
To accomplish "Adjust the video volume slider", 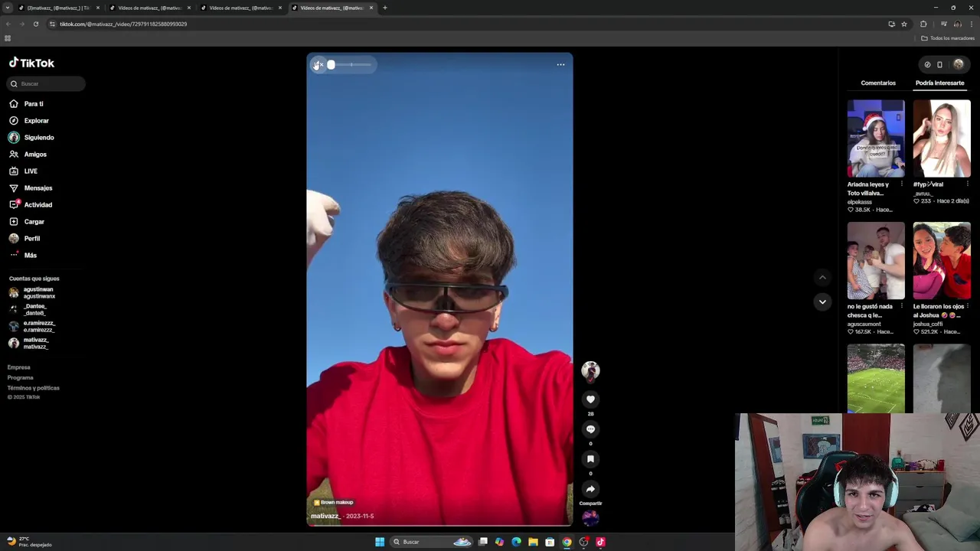I will [x=350, y=64].
